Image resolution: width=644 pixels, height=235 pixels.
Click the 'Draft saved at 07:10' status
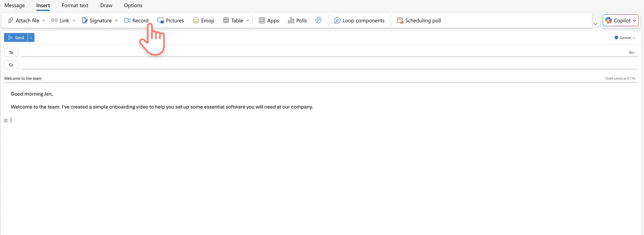click(x=620, y=78)
